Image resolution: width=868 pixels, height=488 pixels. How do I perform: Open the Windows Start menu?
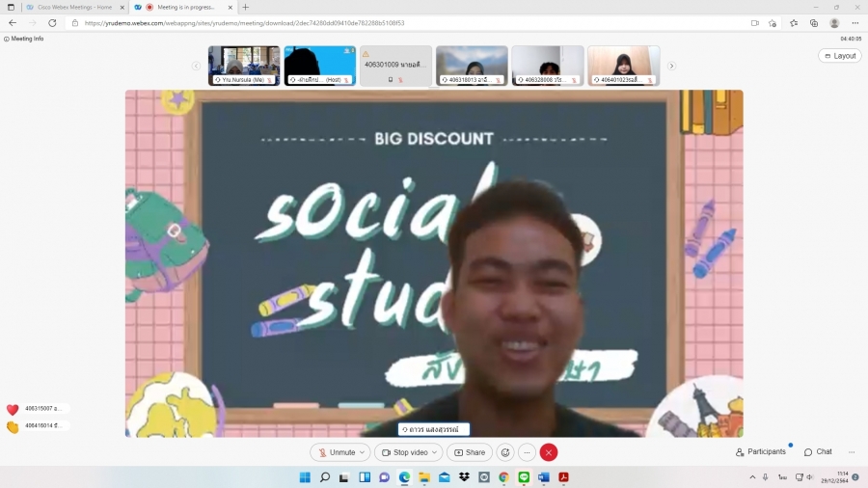click(x=305, y=477)
